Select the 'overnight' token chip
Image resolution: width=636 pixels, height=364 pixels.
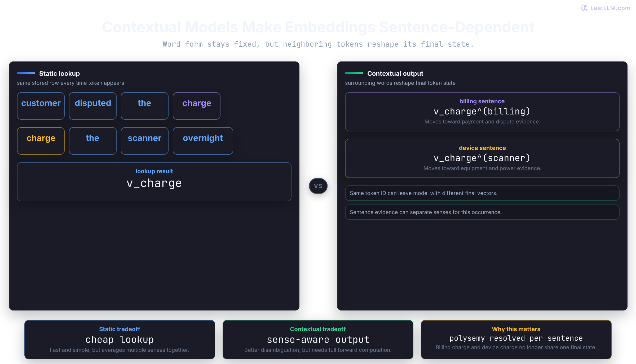(x=203, y=141)
